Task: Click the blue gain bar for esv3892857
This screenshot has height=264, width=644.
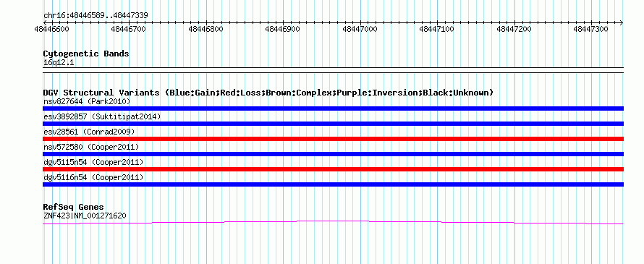Action: pos(333,124)
